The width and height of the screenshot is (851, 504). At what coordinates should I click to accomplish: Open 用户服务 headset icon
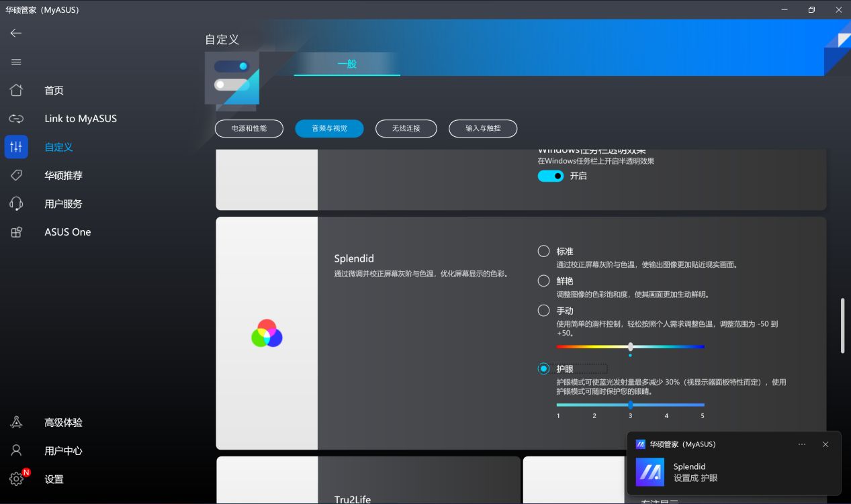16,203
